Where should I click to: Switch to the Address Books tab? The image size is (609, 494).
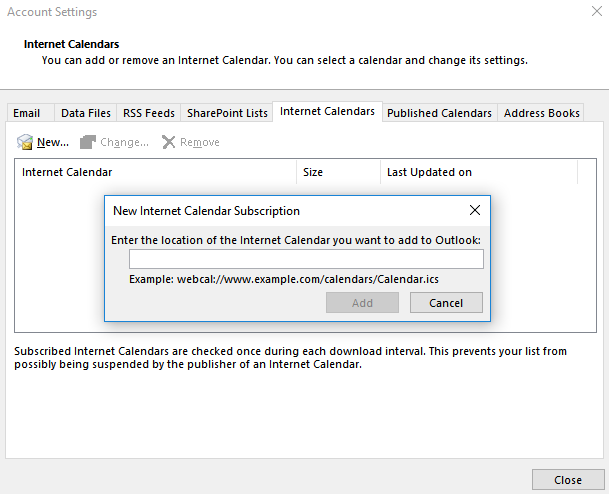pyautogui.click(x=542, y=113)
